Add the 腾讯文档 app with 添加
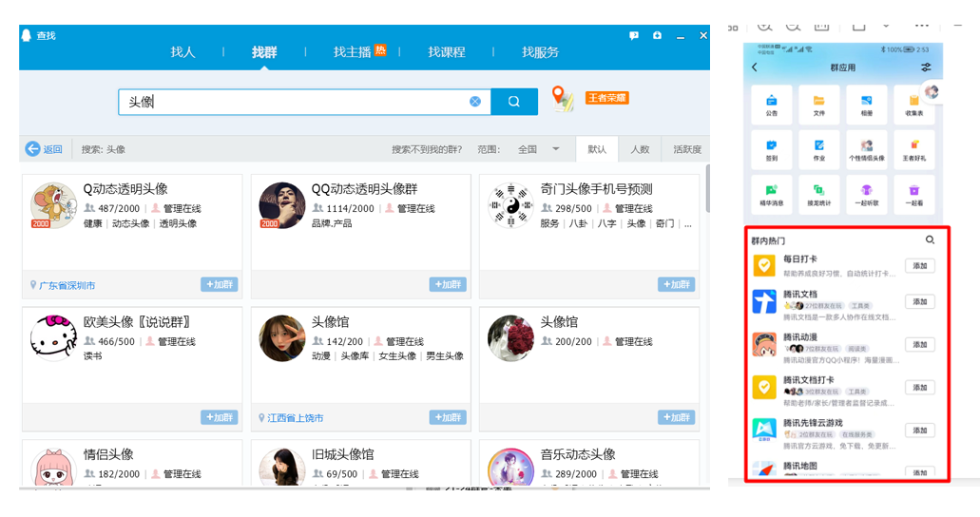The width and height of the screenshot is (980, 517). click(920, 301)
